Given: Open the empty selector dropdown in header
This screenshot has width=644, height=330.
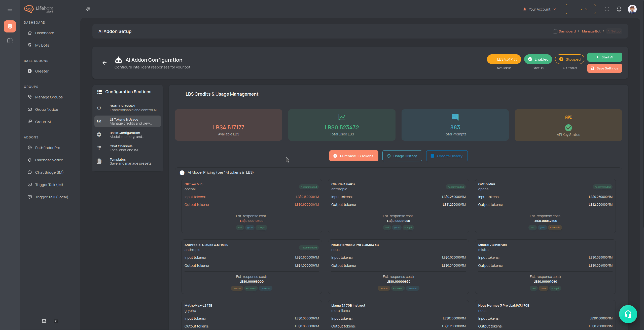Looking at the screenshot, I should 581,9.
